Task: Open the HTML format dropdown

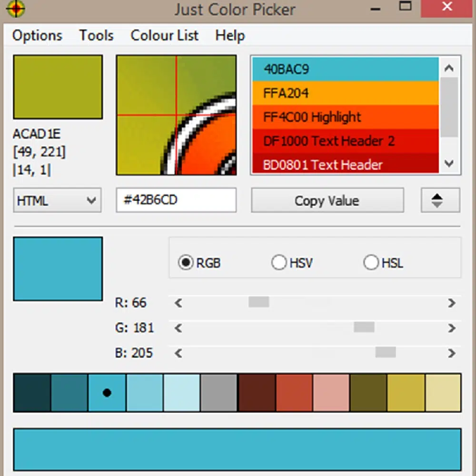Action: 57,200
